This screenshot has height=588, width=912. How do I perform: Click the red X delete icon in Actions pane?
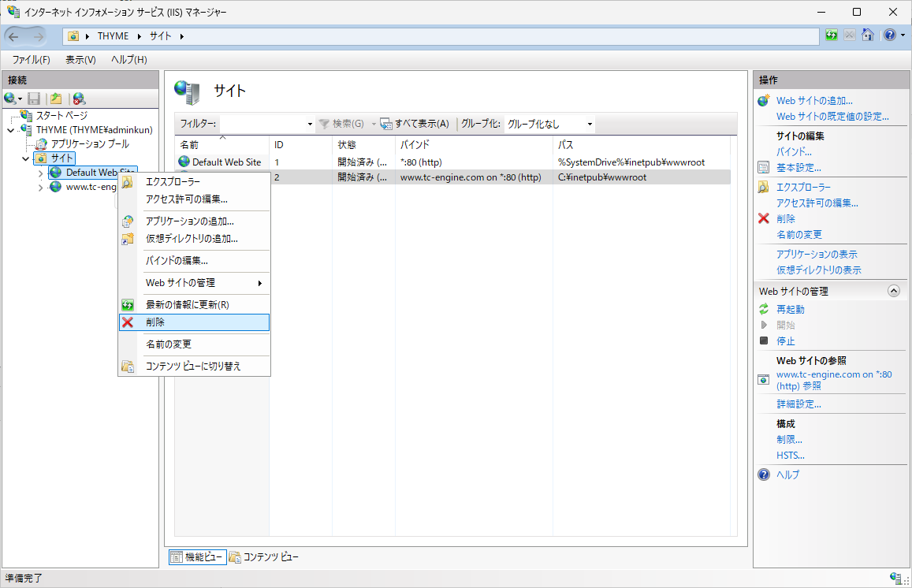(764, 218)
